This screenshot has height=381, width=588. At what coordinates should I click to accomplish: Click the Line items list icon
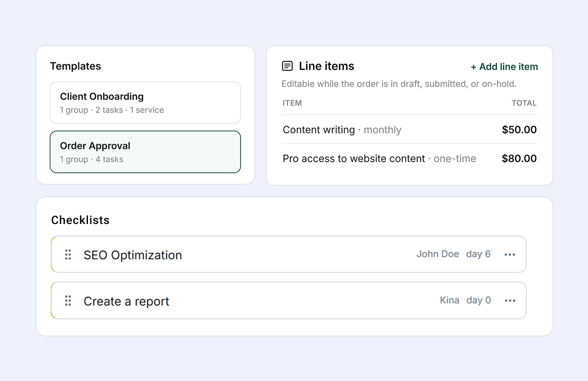[x=287, y=66]
